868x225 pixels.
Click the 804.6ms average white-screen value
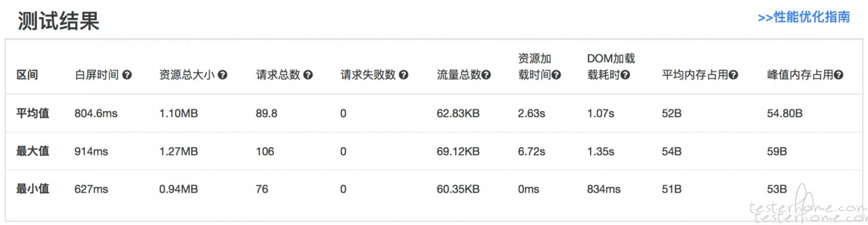click(x=96, y=113)
